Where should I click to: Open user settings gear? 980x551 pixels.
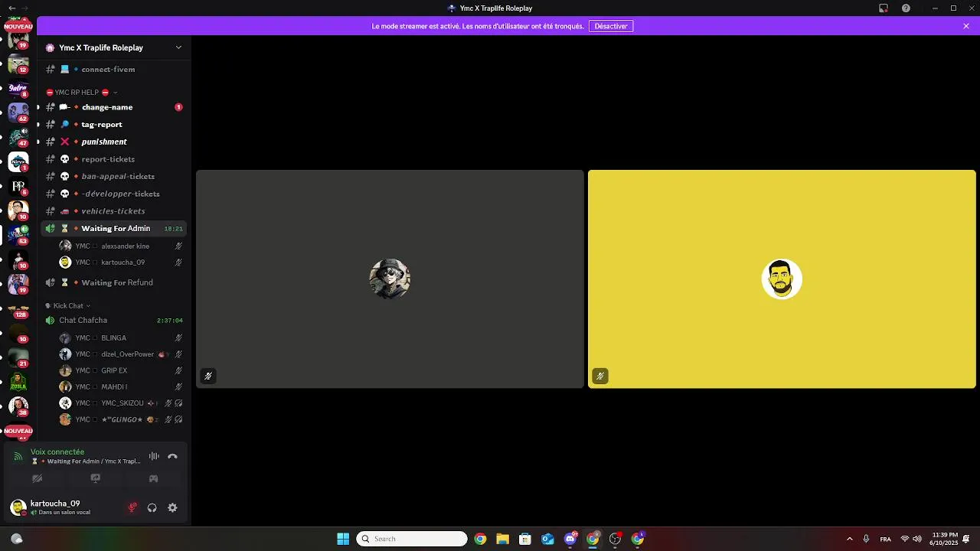(x=172, y=507)
